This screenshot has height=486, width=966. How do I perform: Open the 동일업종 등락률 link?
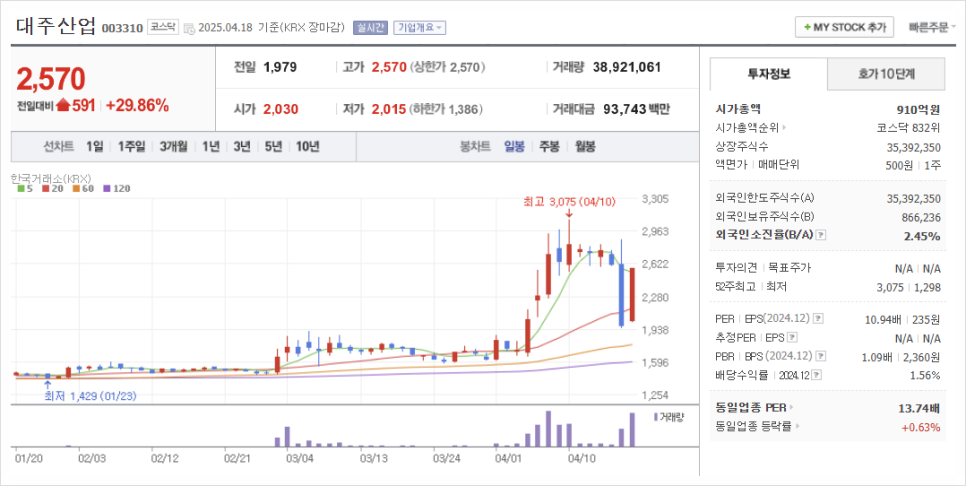(x=756, y=426)
